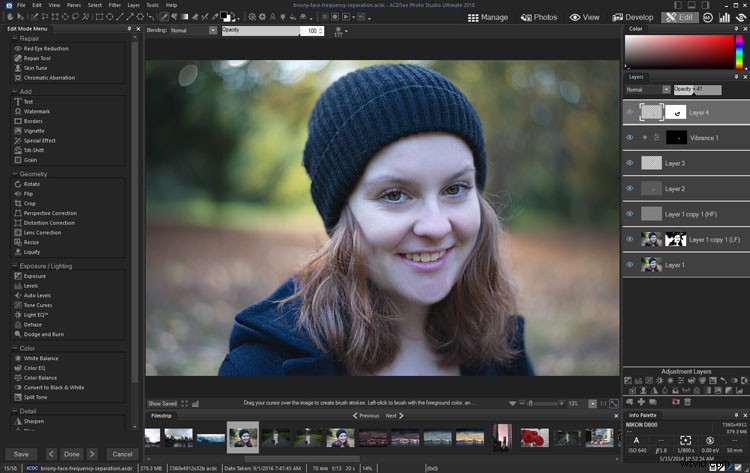Hide Vibrance 1 adjustment layer
The height and width of the screenshot is (473, 750).
pyautogui.click(x=630, y=138)
